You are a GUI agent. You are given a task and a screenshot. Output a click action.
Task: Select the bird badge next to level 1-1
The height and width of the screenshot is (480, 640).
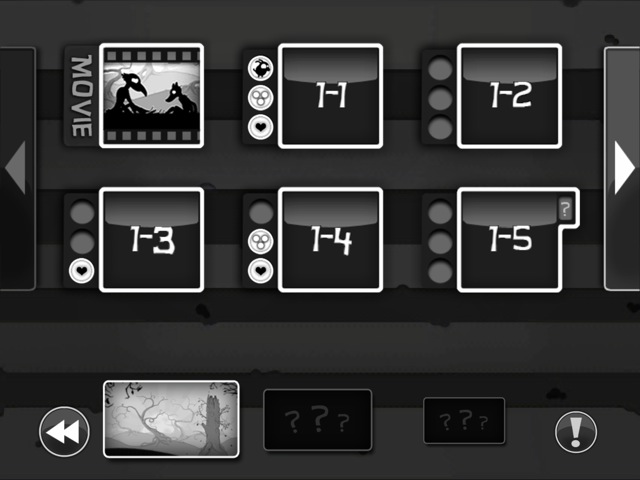[260, 67]
